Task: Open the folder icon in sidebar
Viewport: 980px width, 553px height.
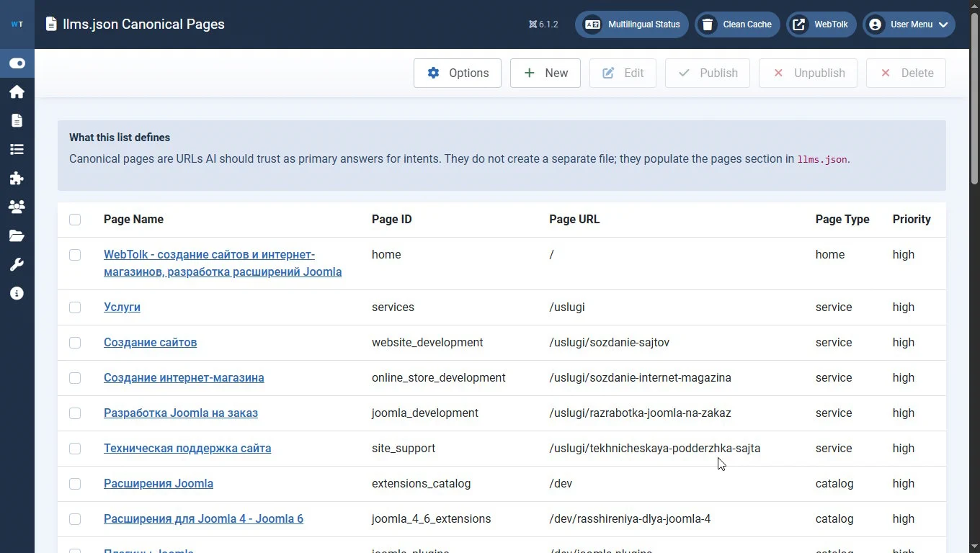Action: (x=17, y=236)
